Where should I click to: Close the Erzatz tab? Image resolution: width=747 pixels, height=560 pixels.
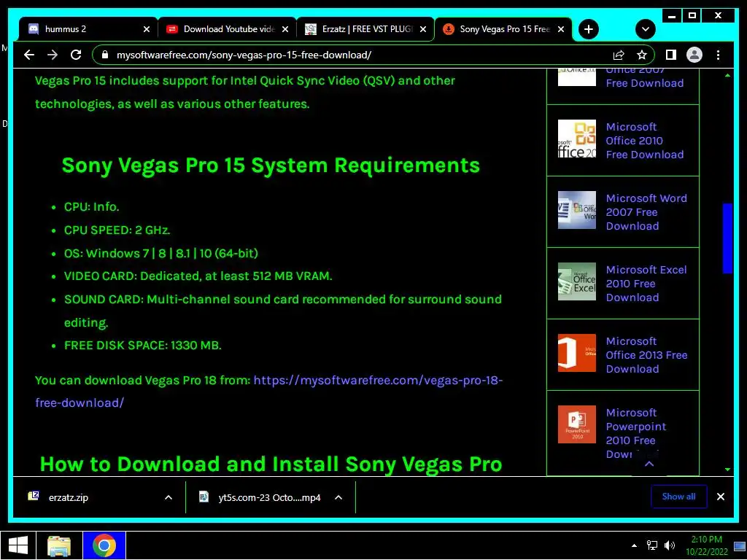(x=423, y=29)
